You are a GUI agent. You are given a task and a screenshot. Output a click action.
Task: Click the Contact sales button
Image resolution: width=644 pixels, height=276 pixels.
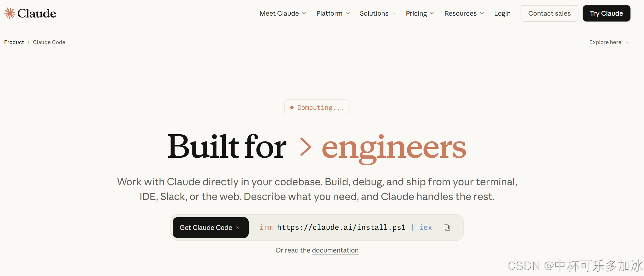pos(549,13)
